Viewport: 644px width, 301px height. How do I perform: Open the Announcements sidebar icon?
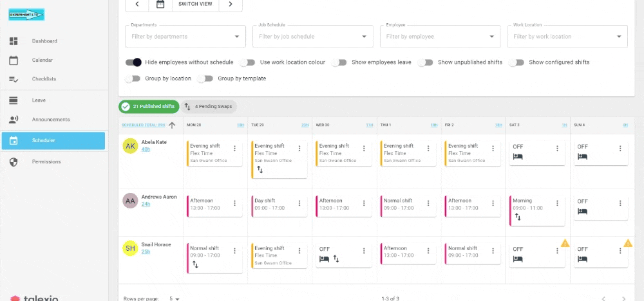[14, 120]
